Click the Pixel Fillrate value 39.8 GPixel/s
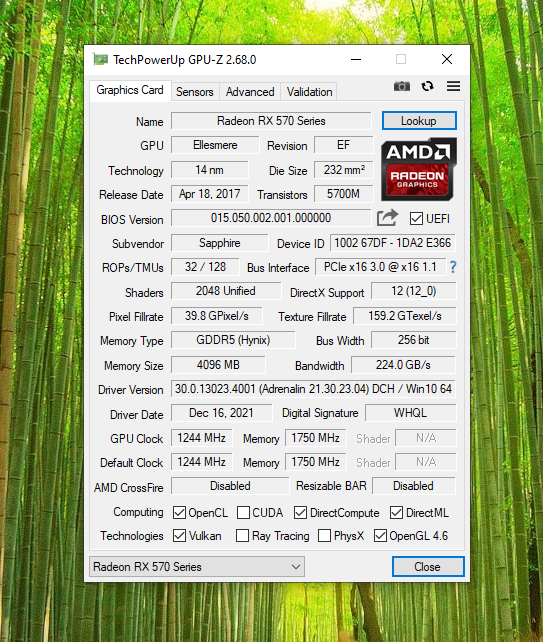This screenshot has width=543, height=642. pos(217,316)
